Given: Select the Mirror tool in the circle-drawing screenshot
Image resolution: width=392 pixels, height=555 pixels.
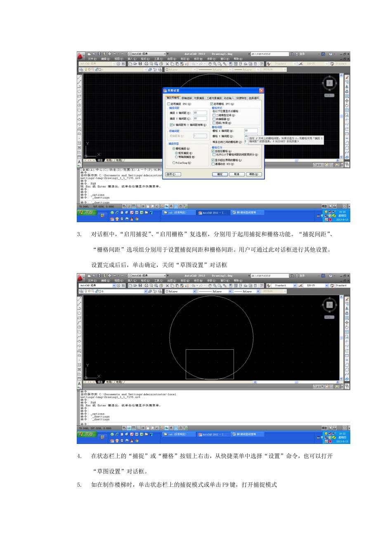Looking at the screenshot, I should click(347, 308).
